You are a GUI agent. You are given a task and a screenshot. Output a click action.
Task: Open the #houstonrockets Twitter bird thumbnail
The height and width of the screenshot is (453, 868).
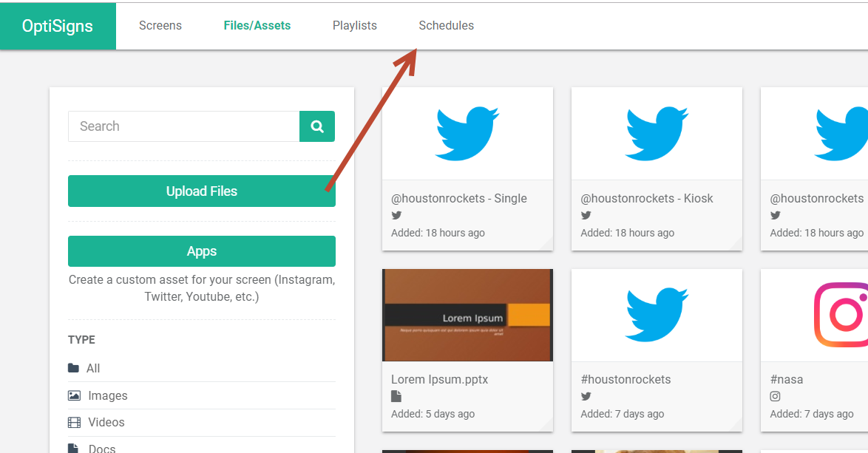click(657, 316)
